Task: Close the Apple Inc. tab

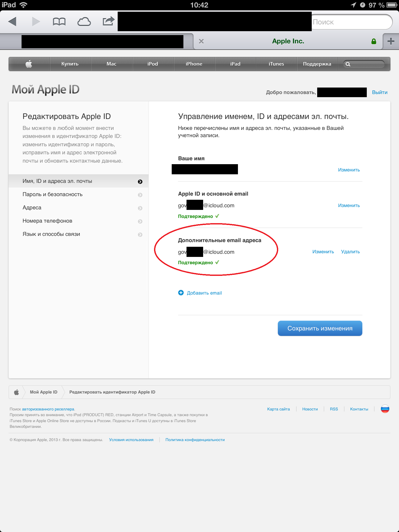Action: [201, 41]
